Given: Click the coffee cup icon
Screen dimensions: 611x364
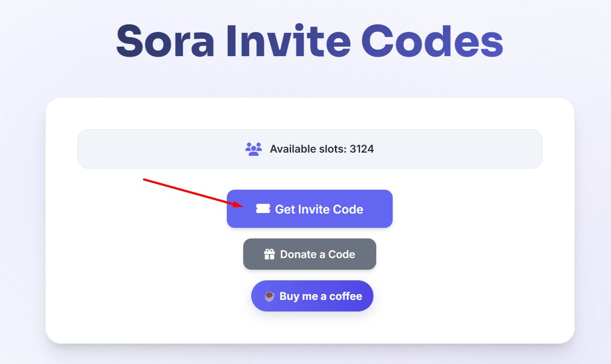Looking at the screenshot, I should [269, 296].
